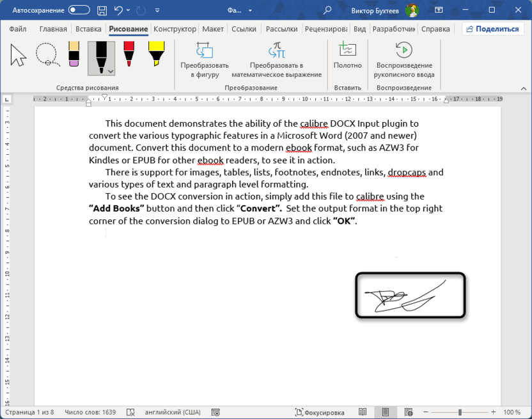Activate the Lasso Select tool
The width and height of the screenshot is (532, 419).
pyautogui.click(x=47, y=54)
